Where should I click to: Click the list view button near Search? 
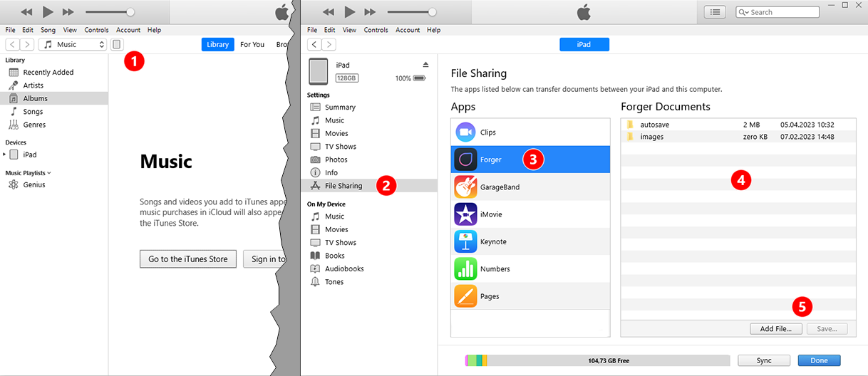coord(715,12)
